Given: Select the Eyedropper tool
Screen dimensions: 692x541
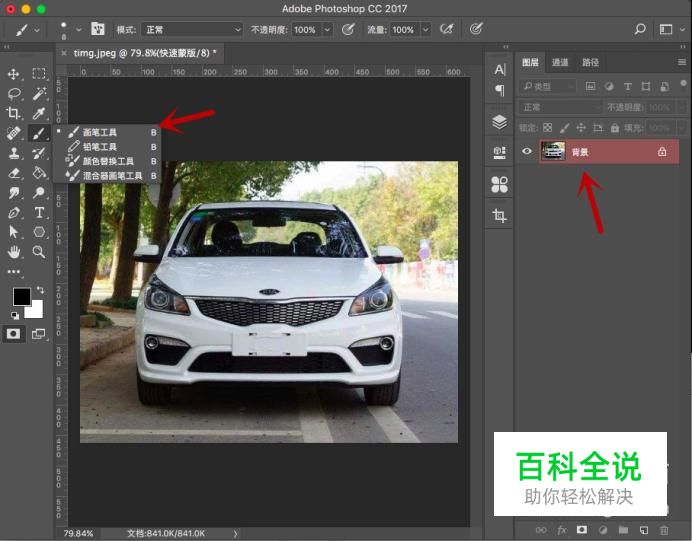Looking at the screenshot, I should (x=39, y=113).
